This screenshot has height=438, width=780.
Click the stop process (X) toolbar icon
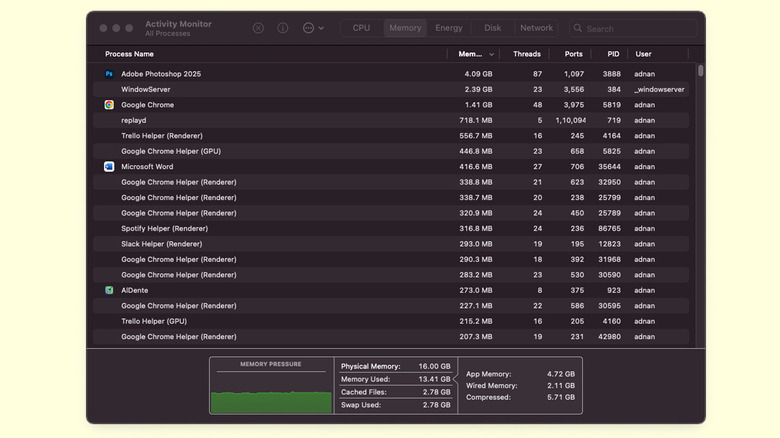point(258,28)
